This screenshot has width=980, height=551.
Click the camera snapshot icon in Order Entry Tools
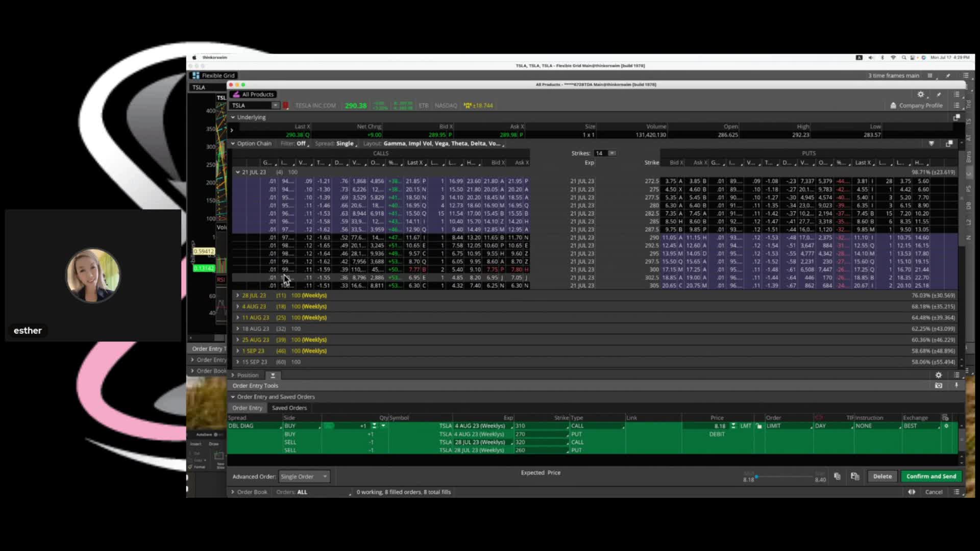(938, 386)
